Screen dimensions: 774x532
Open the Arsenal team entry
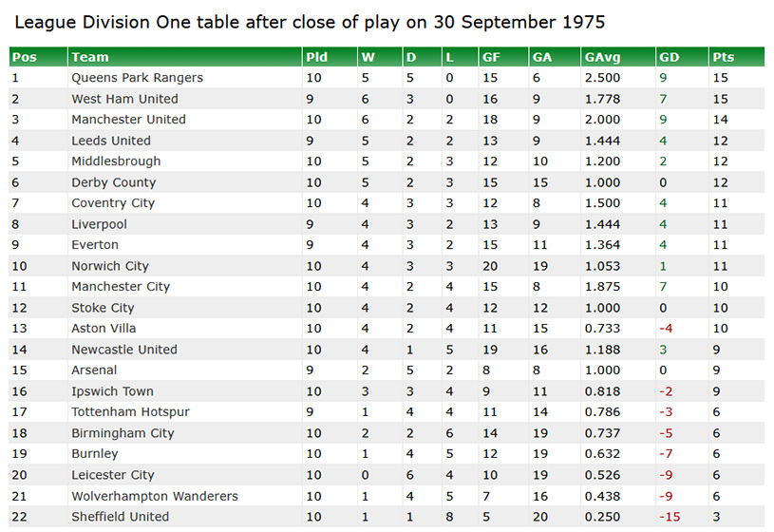(x=94, y=370)
